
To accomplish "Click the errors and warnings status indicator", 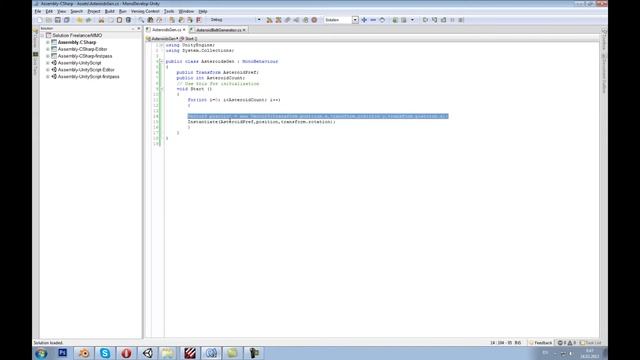I will 567,343.
